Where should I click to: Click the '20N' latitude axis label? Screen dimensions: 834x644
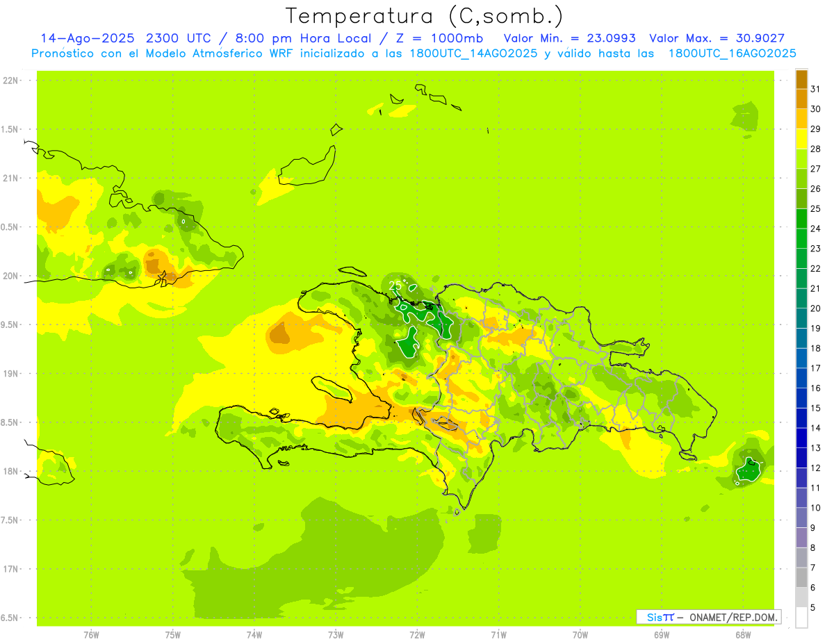[12, 276]
